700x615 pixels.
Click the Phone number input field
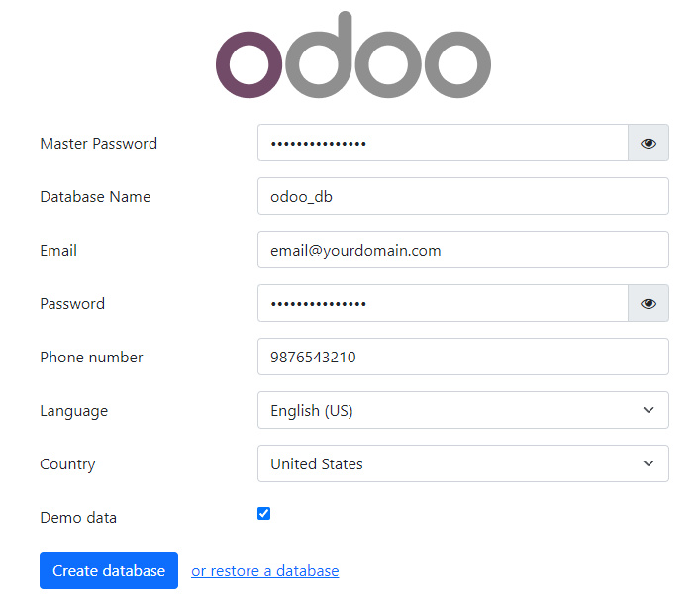point(462,357)
